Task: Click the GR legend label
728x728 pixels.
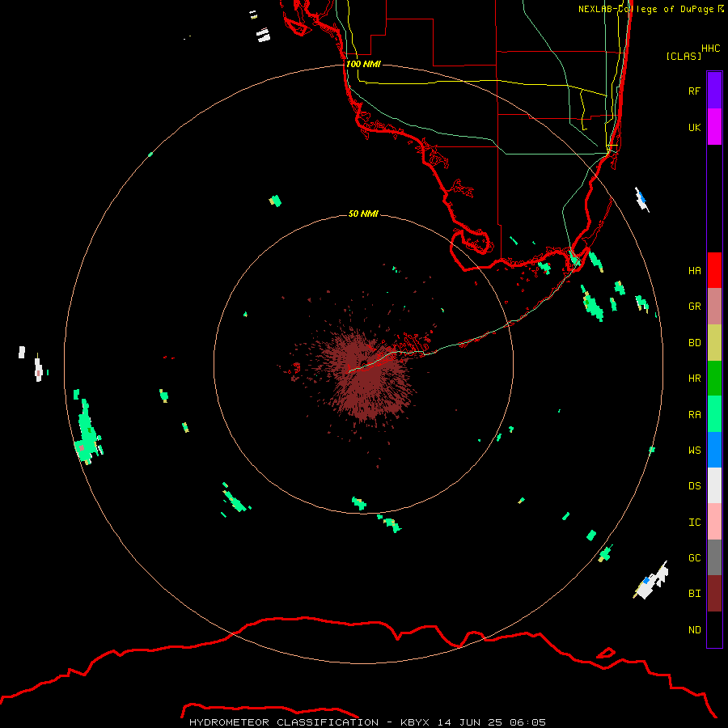Action: click(x=694, y=307)
